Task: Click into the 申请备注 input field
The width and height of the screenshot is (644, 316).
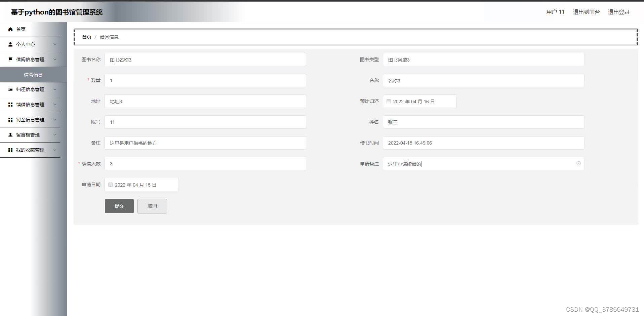Action: [483, 164]
